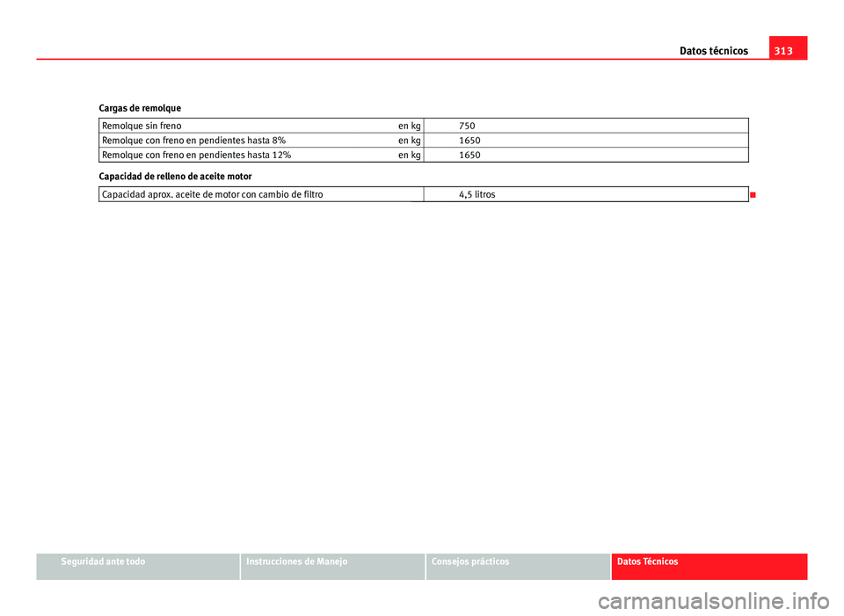844x616 pixels.
Task: Click Capacidad de relleno de aceite motor heading
Action: (176, 177)
